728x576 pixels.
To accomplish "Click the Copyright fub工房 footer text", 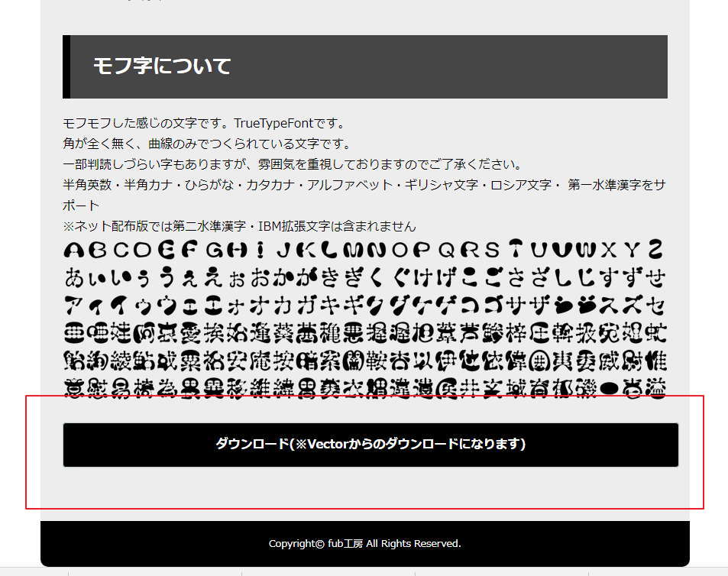I will click(365, 543).
